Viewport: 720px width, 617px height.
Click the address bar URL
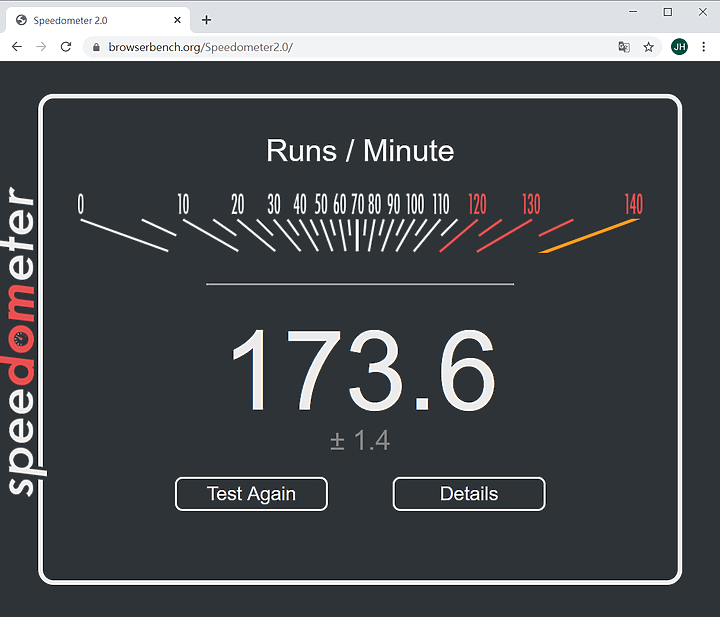(x=201, y=47)
